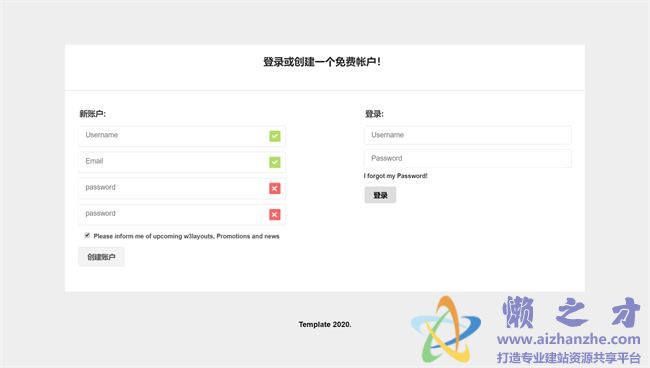Click the green checkmark icon beside Email
Image resolution: width=650 pixels, height=368 pixels.
[x=274, y=162]
